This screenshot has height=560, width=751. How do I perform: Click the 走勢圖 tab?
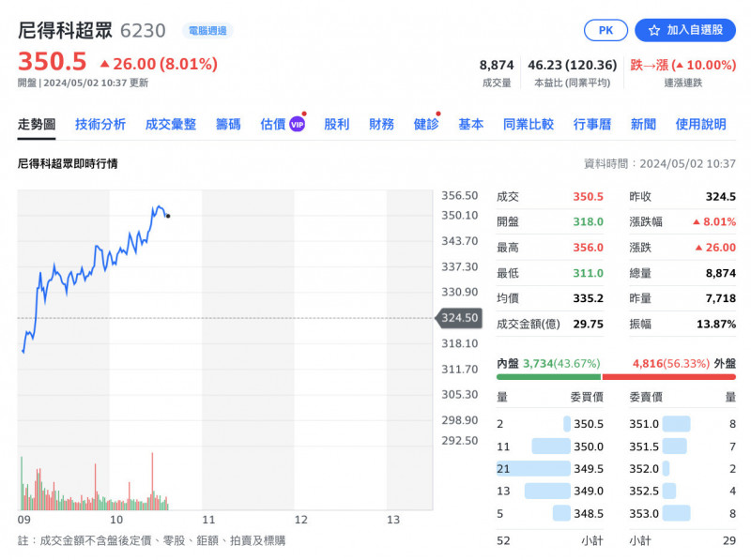pos(37,125)
